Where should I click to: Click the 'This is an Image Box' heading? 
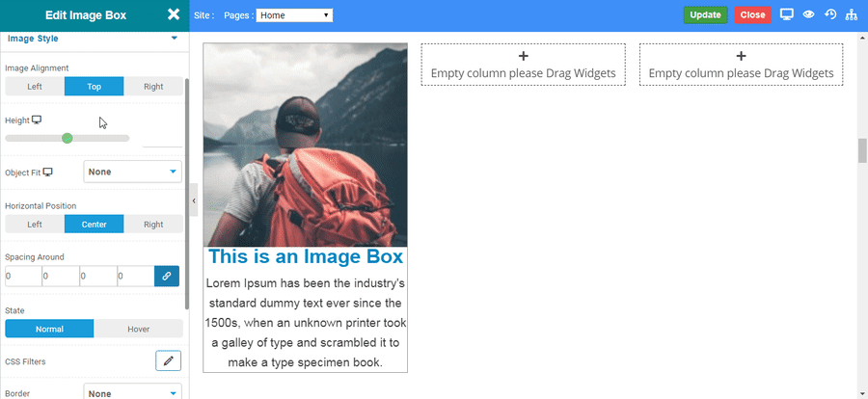click(306, 256)
